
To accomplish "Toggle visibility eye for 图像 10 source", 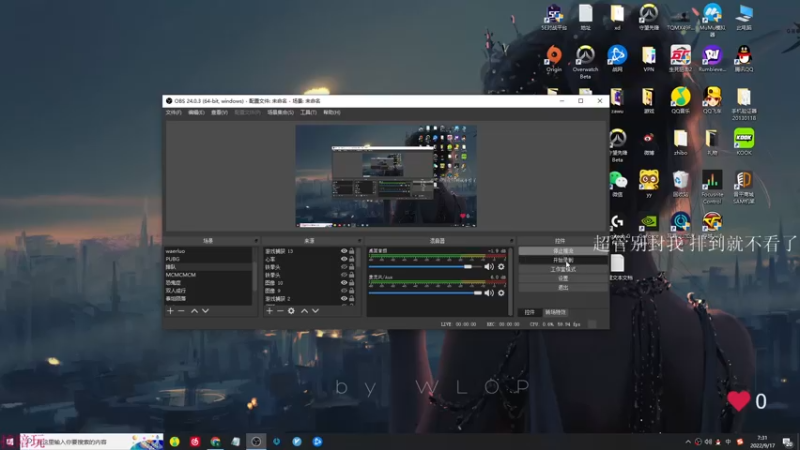I will [x=344, y=283].
